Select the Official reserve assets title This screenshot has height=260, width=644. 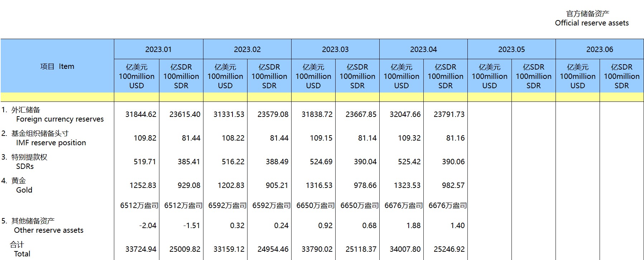click(x=591, y=23)
